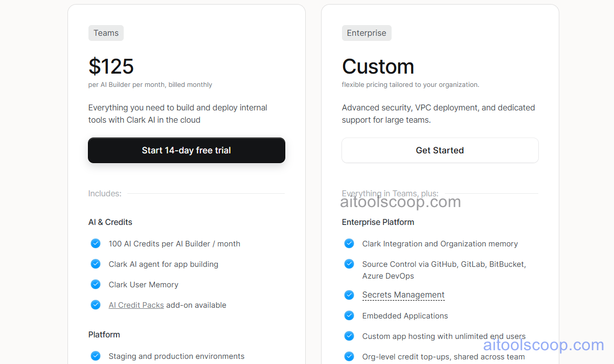Click the "Platform" section heading

pyautogui.click(x=104, y=335)
